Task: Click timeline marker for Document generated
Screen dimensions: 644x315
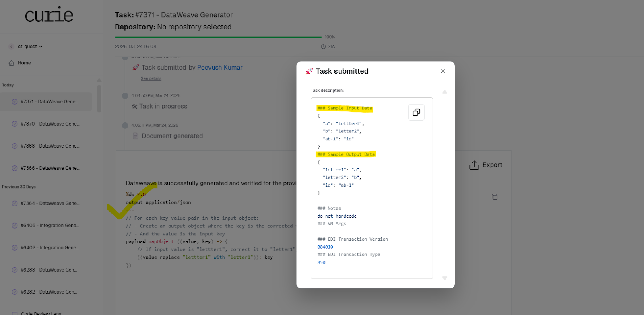Action: 125,126
